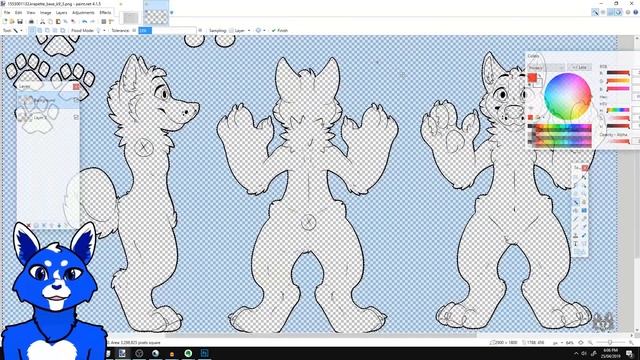
Task: Open the Help question mark icon
Action: click(636, 13)
